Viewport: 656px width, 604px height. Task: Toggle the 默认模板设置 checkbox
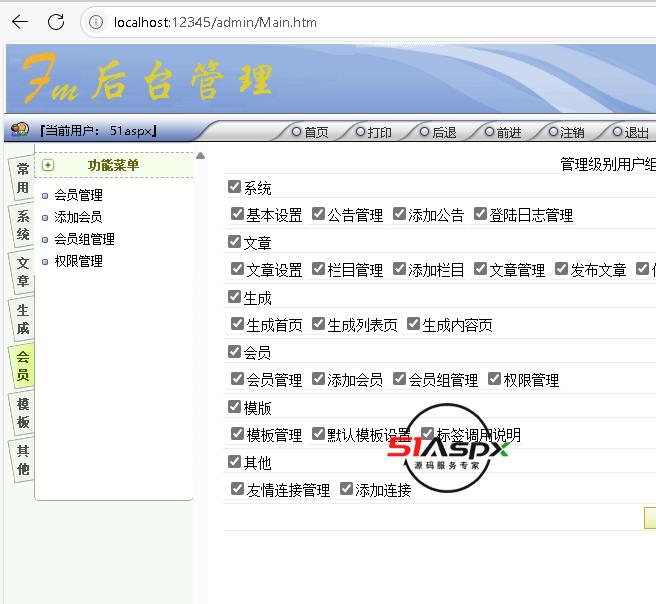click(318, 433)
